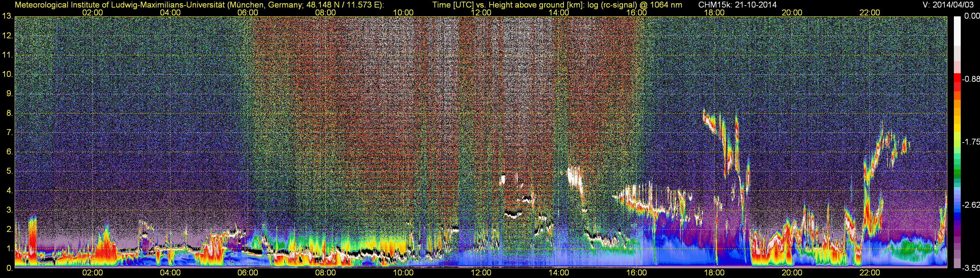Screen dimensions: 980x278
Task: Pick the 12. km height axis label
Action: (7, 36)
